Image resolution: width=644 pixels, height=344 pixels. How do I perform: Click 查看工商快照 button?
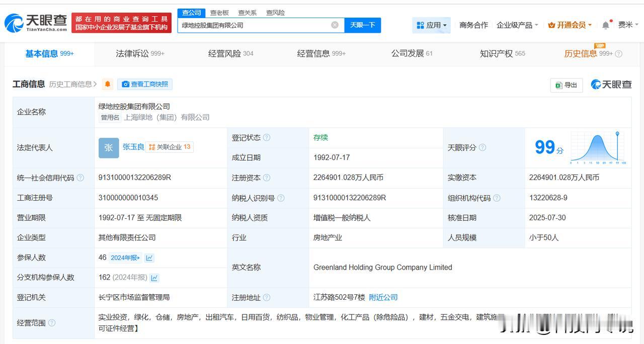point(145,84)
